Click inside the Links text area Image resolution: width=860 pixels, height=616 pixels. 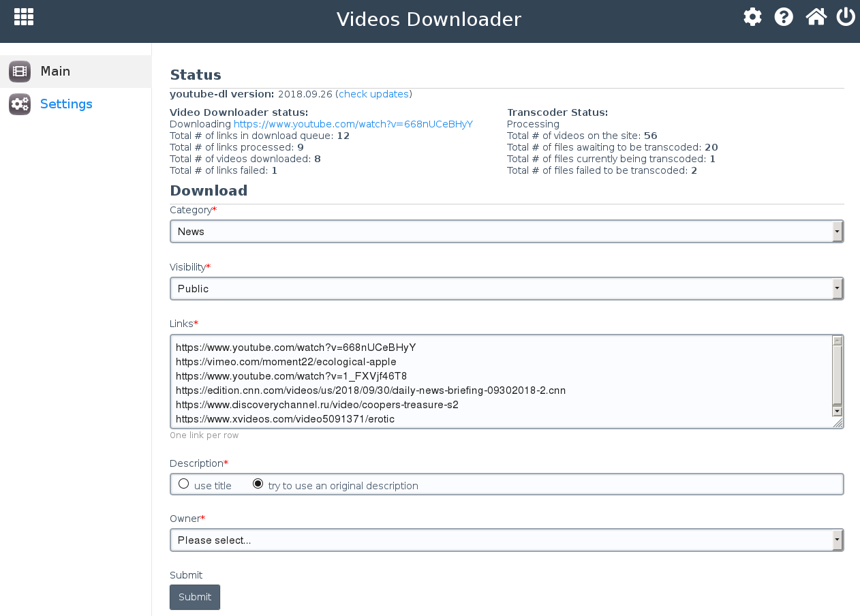click(x=477, y=382)
